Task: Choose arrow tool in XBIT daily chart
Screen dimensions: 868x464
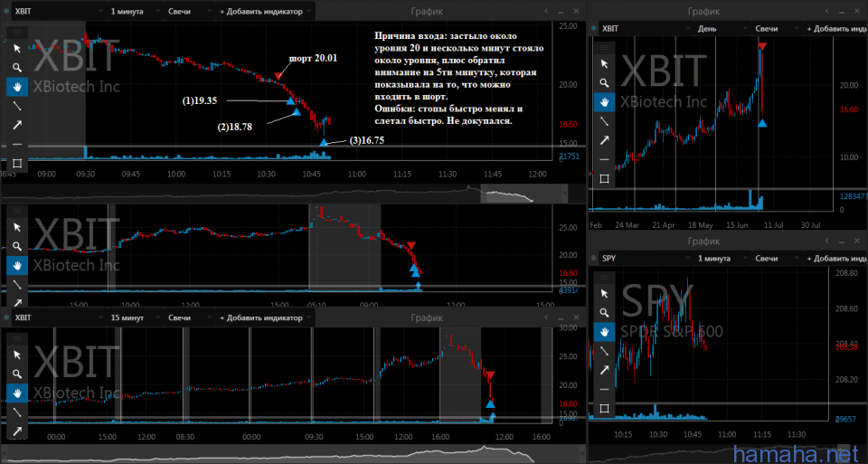Action: click(x=605, y=140)
